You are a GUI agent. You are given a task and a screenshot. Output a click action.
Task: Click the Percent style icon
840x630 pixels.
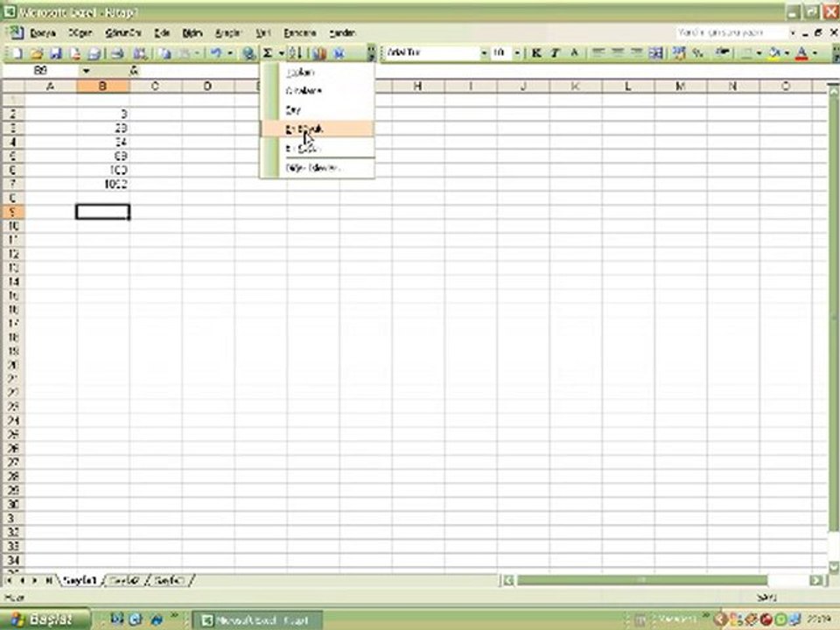coord(697,52)
